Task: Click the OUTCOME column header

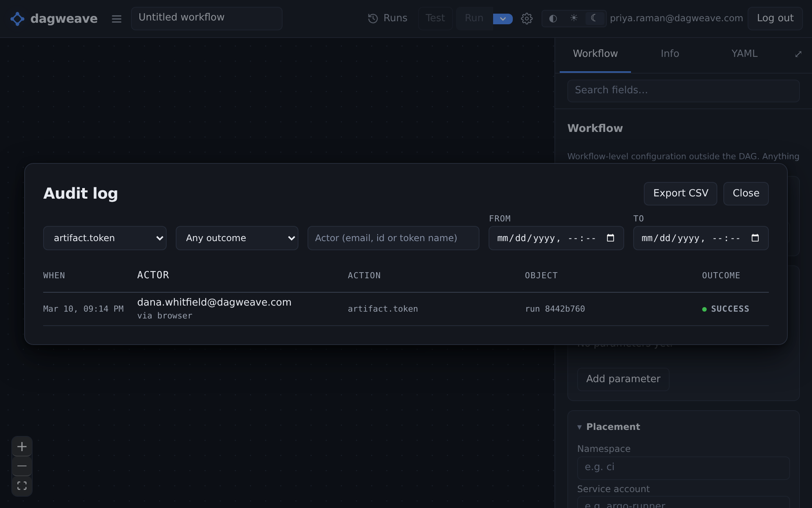Action: click(721, 276)
